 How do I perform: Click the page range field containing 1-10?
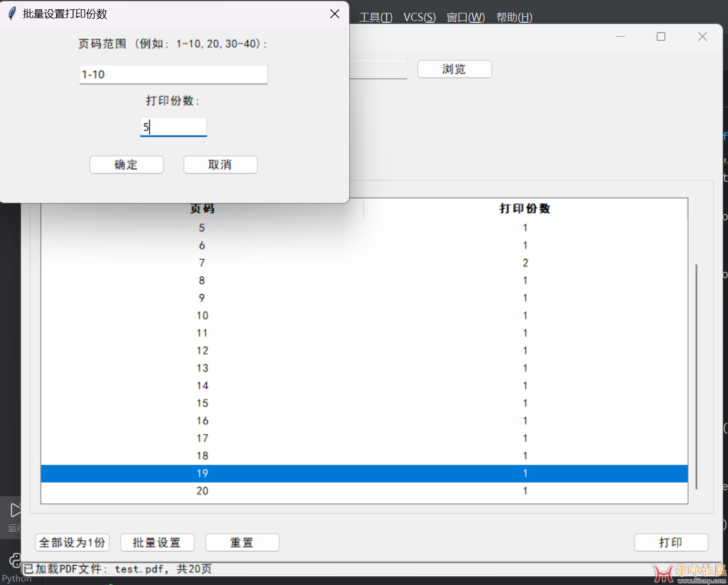[x=173, y=74]
